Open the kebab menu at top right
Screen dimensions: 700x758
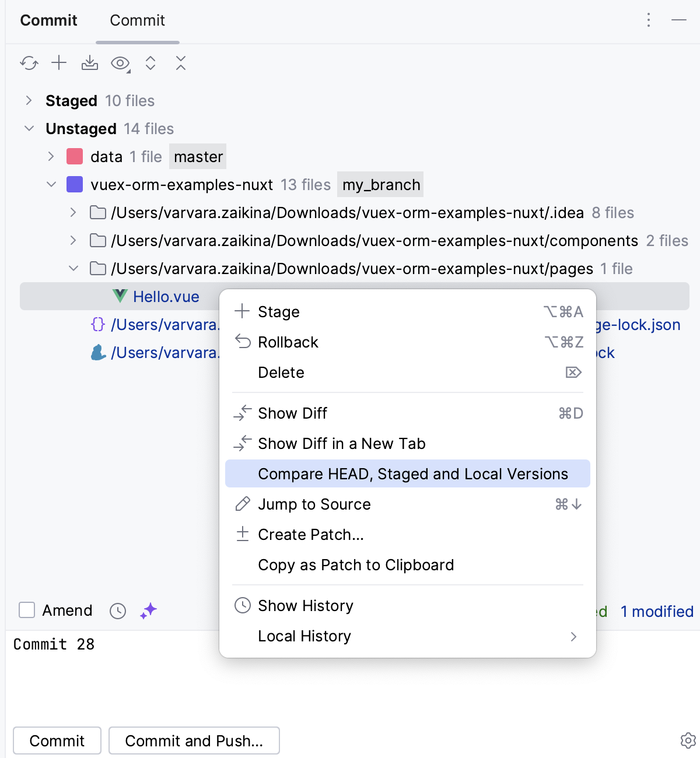pyautogui.click(x=648, y=20)
